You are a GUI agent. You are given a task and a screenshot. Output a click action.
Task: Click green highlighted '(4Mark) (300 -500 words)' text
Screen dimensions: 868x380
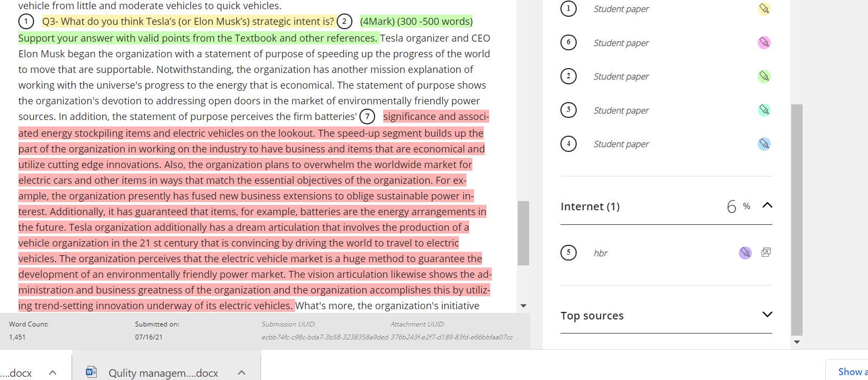point(416,22)
